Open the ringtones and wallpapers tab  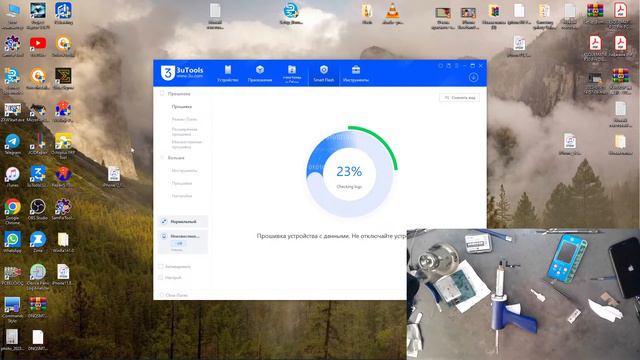coord(292,74)
